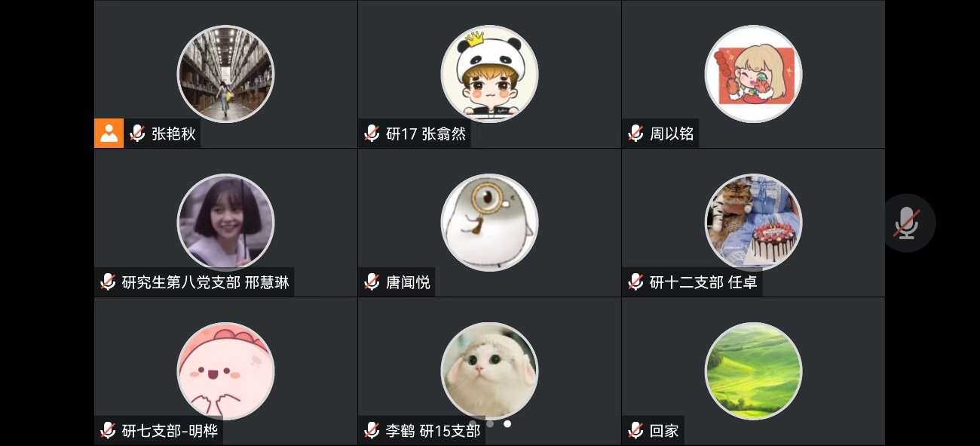Screen dimensions: 980x446
Task: Click the muted mic icon next to 张艳秋
Action: tap(137, 134)
